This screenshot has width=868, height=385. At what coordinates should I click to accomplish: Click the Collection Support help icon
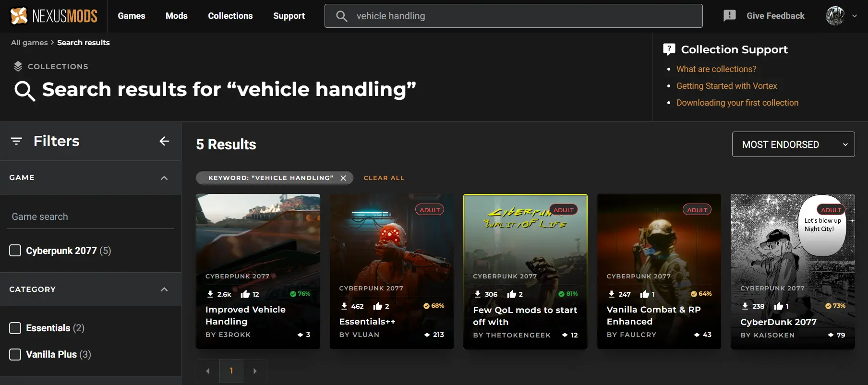point(669,49)
